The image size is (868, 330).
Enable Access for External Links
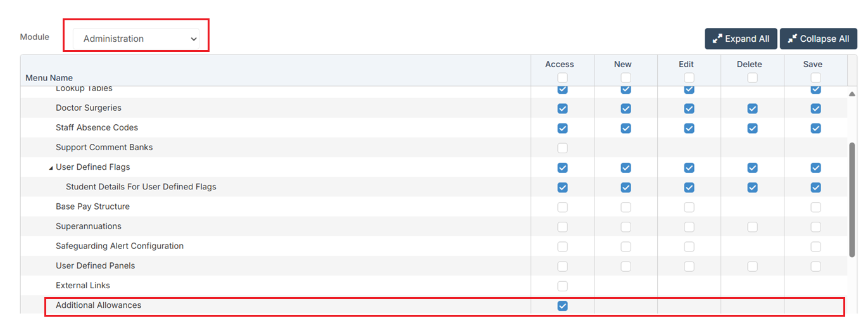[x=562, y=286]
